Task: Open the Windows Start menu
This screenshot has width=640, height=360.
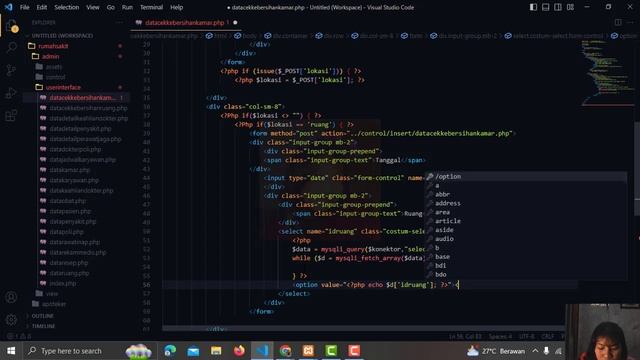Action: tap(11, 351)
